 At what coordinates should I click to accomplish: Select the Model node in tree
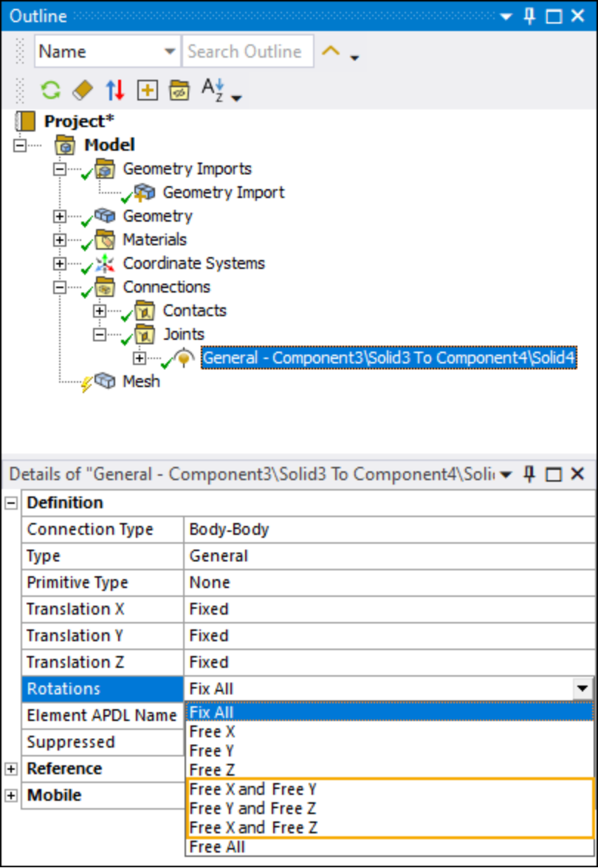109,145
